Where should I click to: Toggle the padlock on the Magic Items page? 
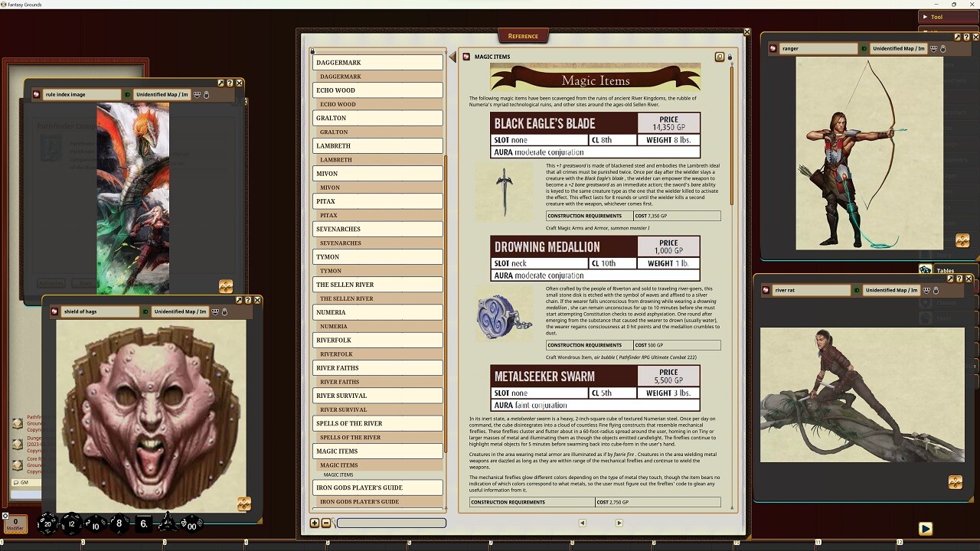tap(730, 57)
